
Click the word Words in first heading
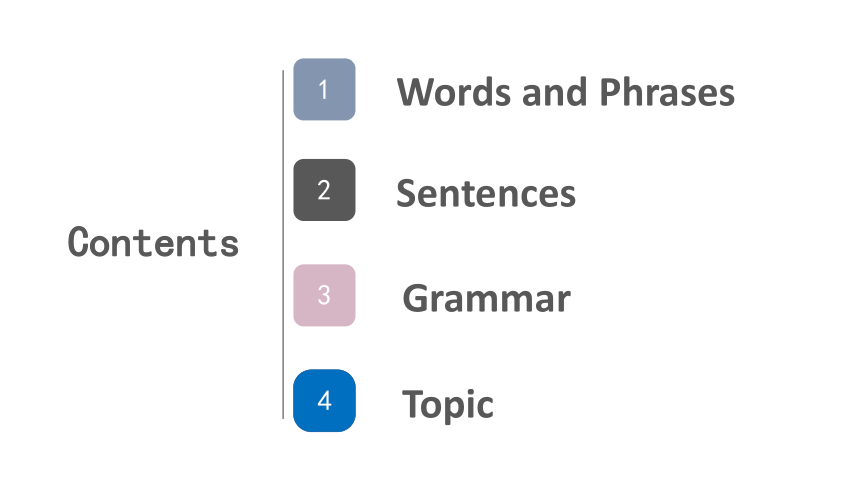454,92
